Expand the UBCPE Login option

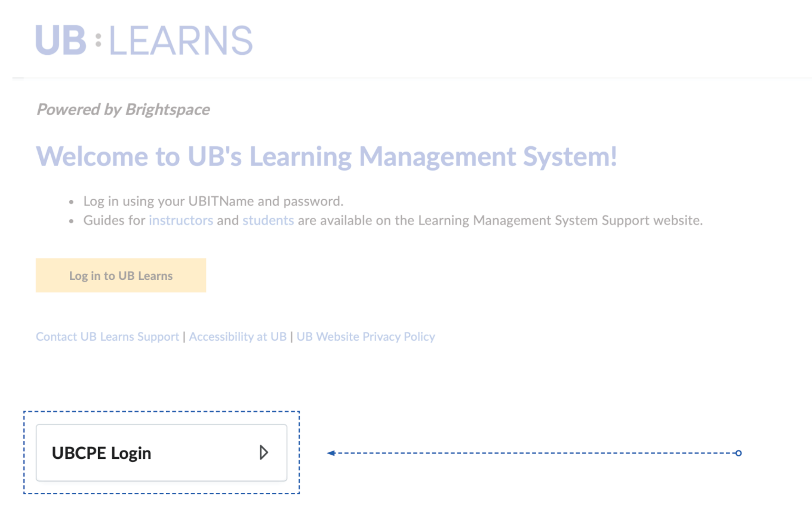click(x=161, y=452)
